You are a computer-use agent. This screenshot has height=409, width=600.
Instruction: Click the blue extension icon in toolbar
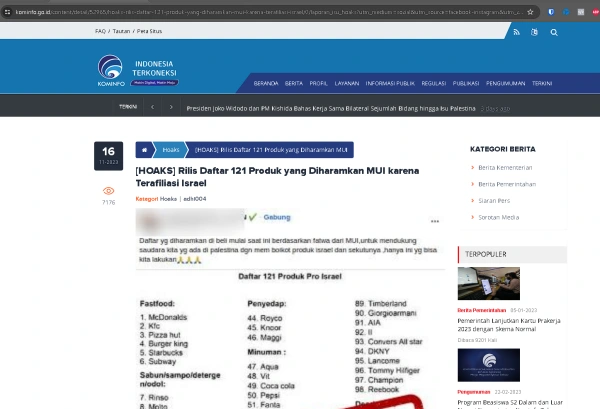[x=566, y=12]
